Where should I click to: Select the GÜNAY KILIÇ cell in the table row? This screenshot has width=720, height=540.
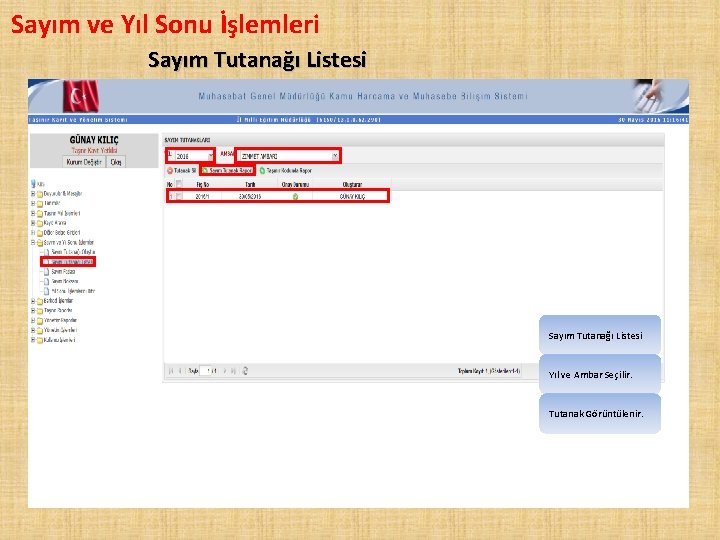(x=352, y=196)
